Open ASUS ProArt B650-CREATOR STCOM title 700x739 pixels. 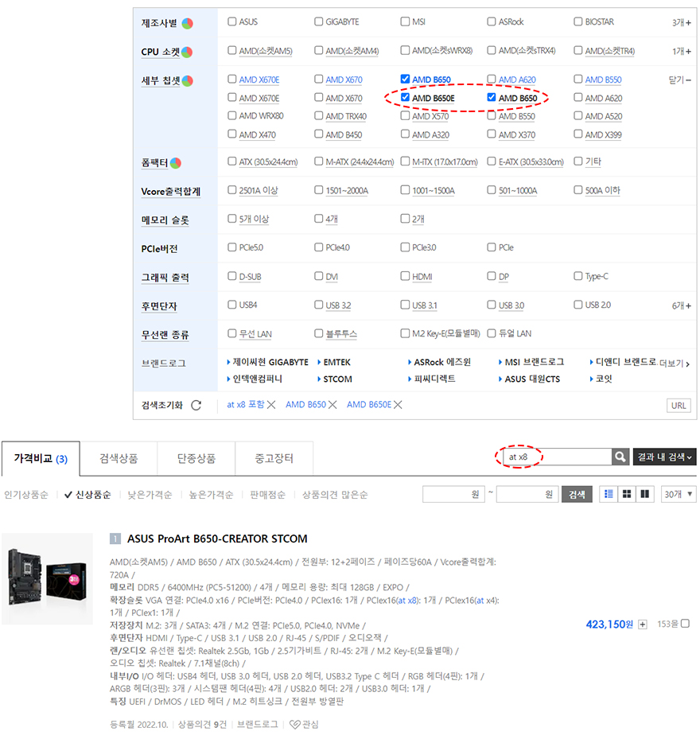217,539
